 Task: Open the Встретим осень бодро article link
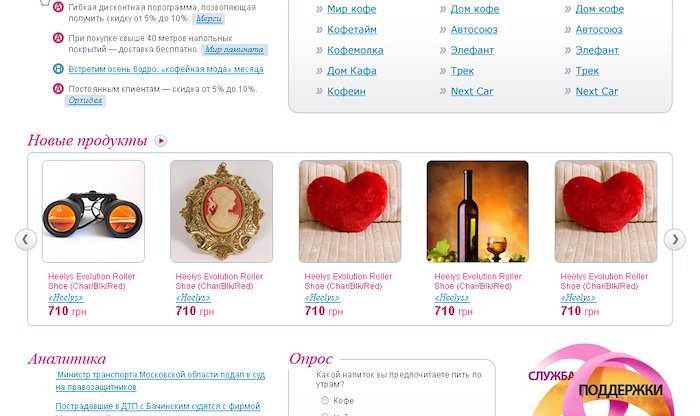point(166,69)
